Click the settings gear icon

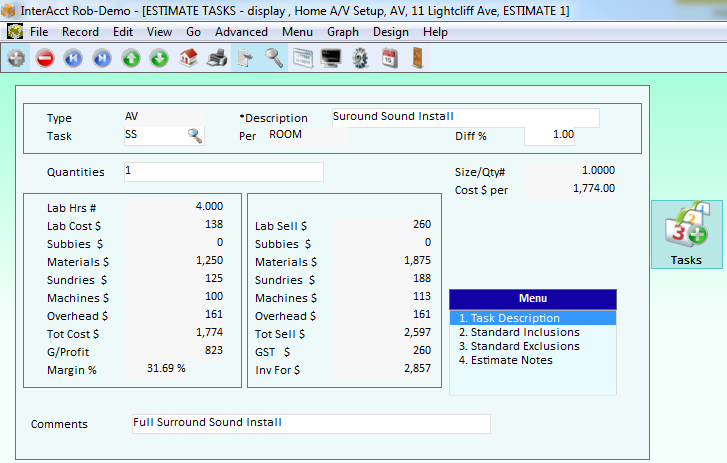coord(360,58)
